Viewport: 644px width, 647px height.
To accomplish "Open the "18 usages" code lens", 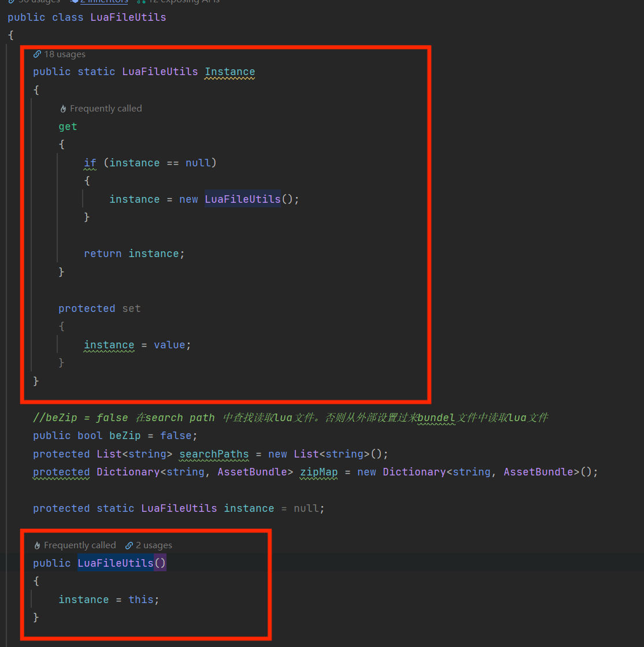I will [64, 54].
